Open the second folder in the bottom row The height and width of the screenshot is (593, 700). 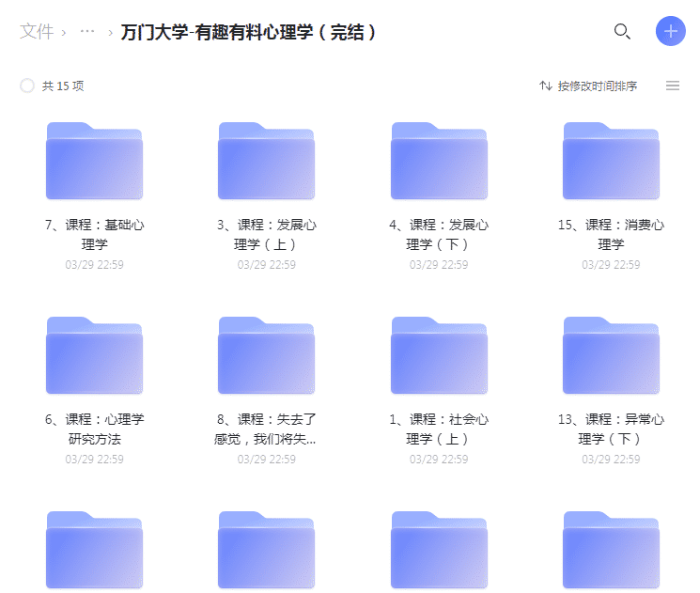click(x=266, y=551)
